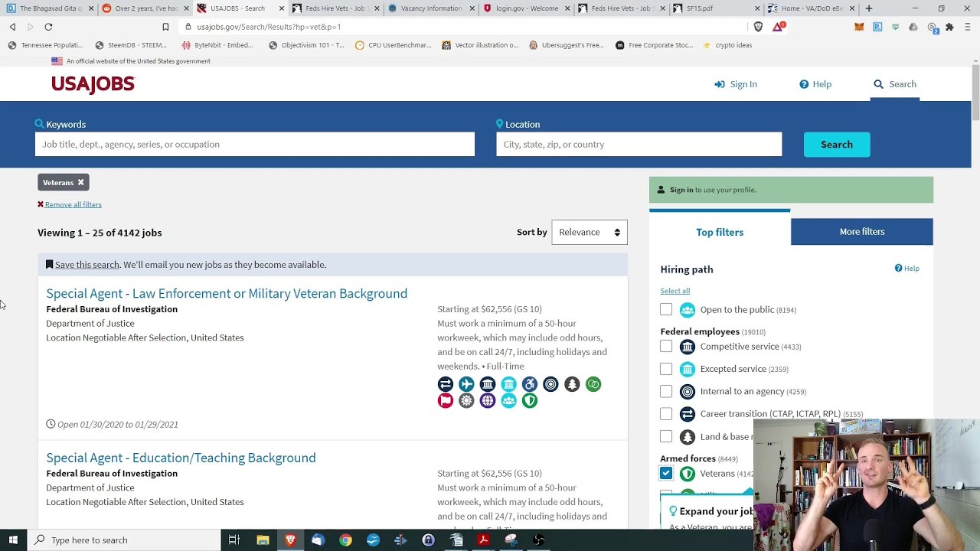Open the browser extensions puzzle icon

[949, 27]
